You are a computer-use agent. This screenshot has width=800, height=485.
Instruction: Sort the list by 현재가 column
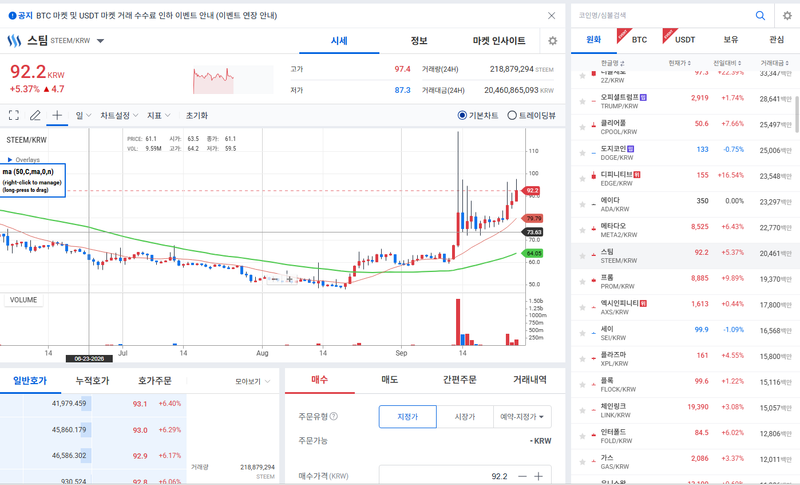click(680, 63)
